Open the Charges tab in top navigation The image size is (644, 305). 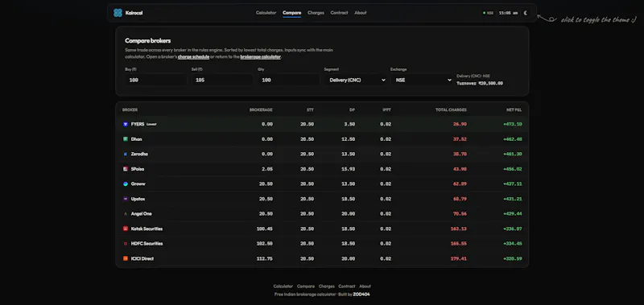pos(316,13)
